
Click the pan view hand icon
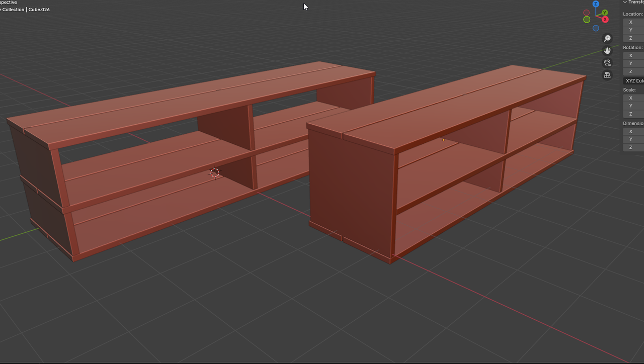[607, 51]
